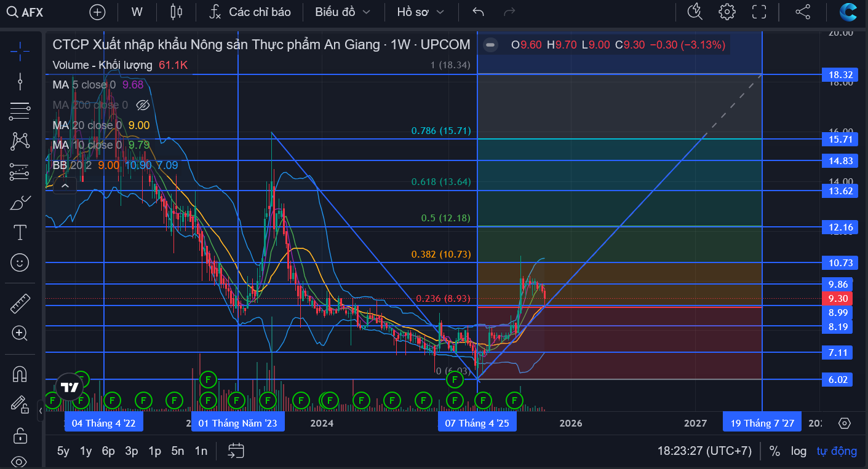
Task: Click the red 9.30 current price label
Action: pyautogui.click(x=838, y=299)
